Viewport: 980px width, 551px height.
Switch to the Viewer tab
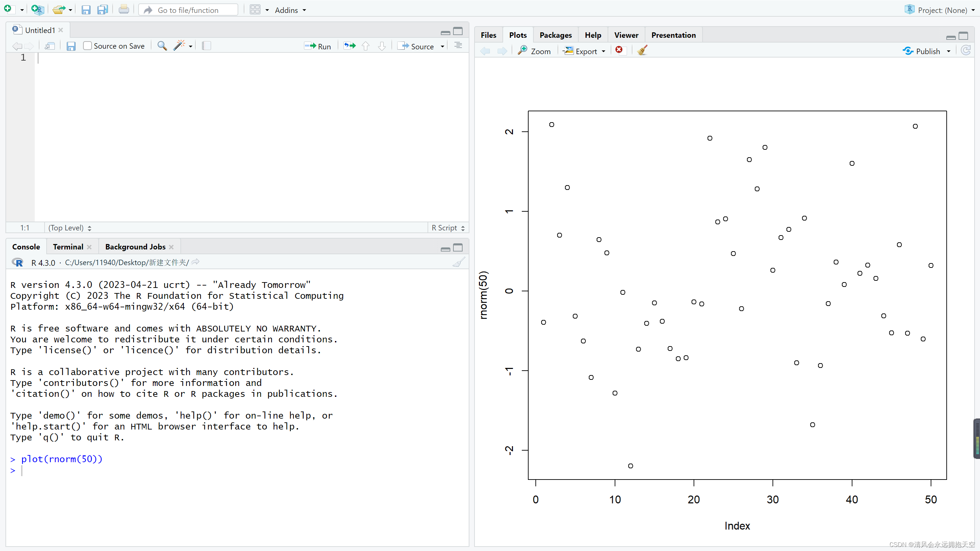pyautogui.click(x=626, y=35)
